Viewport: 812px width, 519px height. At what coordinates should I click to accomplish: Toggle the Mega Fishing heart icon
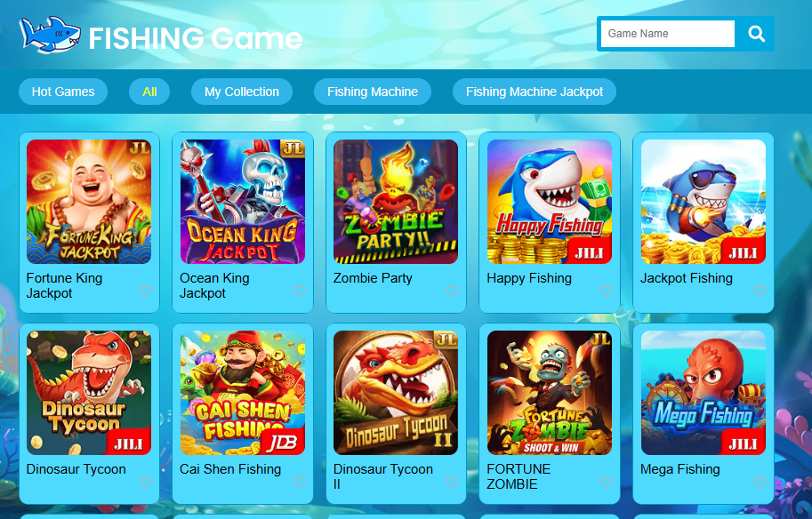pyautogui.click(x=760, y=482)
